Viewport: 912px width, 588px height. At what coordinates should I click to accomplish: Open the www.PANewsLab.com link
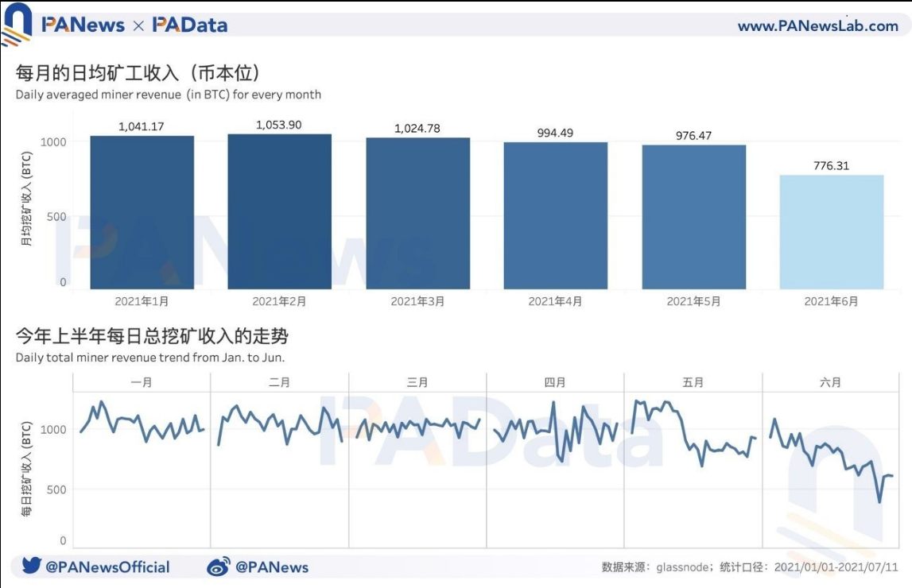817,26
